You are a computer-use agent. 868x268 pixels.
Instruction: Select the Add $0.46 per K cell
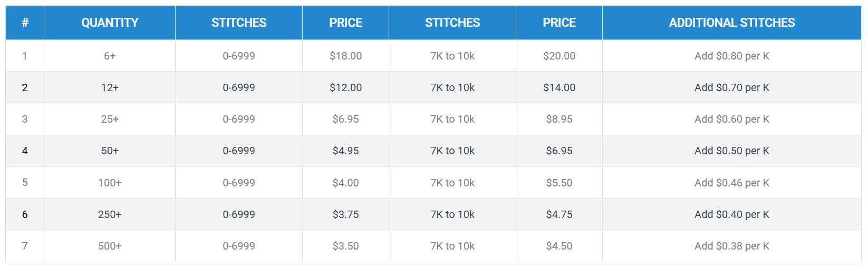pyautogui.click(x=731, y=183)
